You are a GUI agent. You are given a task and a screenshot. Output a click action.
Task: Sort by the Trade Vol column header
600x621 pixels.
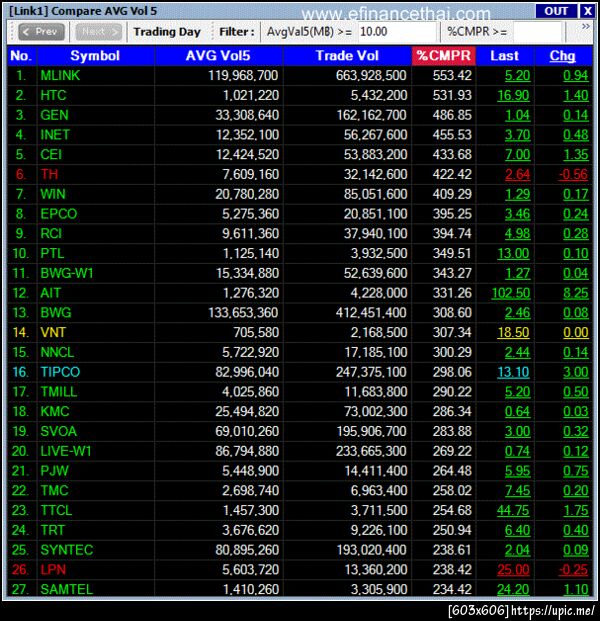coord(347,56)
